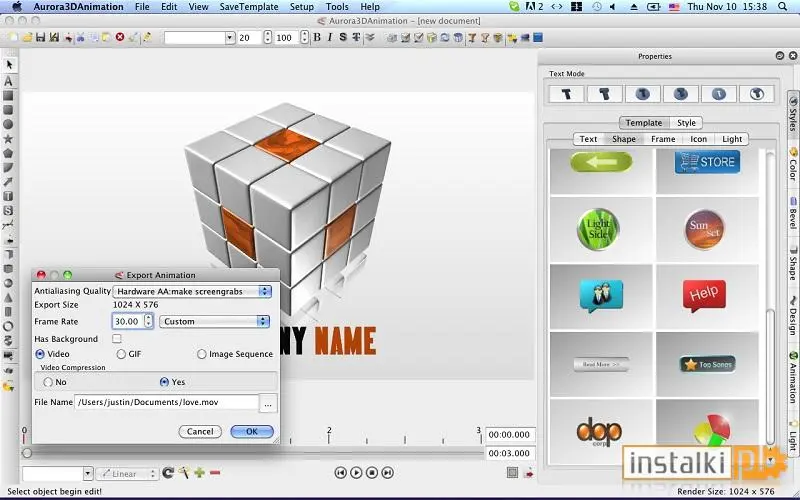Toggle Bold formatting
Viewport: 800px width, 500px height.
(317, 37)
